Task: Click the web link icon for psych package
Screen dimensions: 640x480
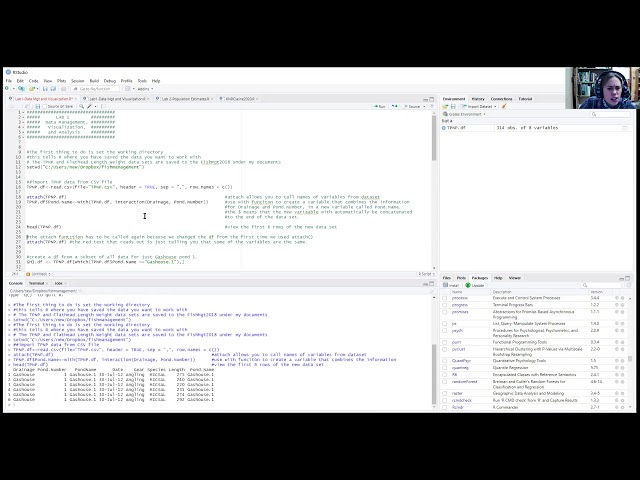Action: 617,331
